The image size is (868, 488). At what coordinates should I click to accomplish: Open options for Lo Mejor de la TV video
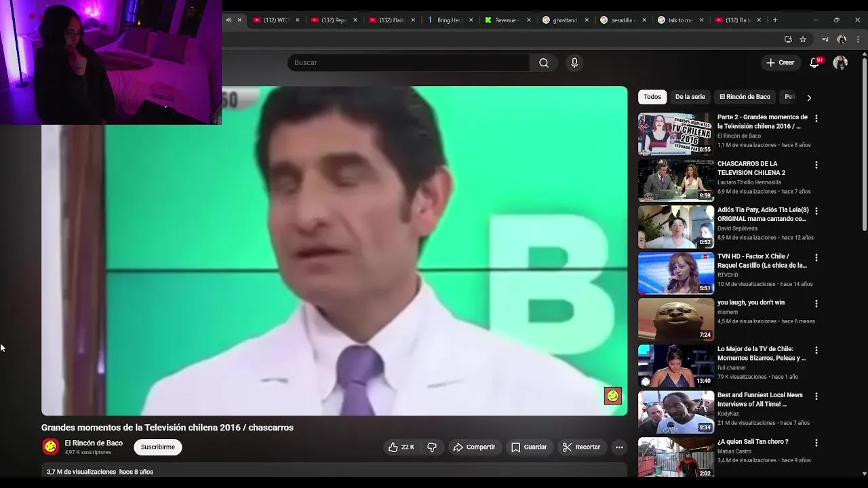tap(816, 350)
